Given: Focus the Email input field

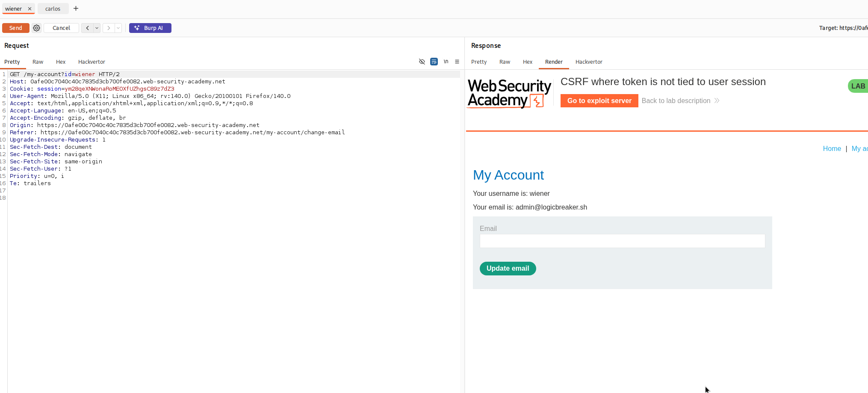Looking at the screenshot, I should click(622, 241).
